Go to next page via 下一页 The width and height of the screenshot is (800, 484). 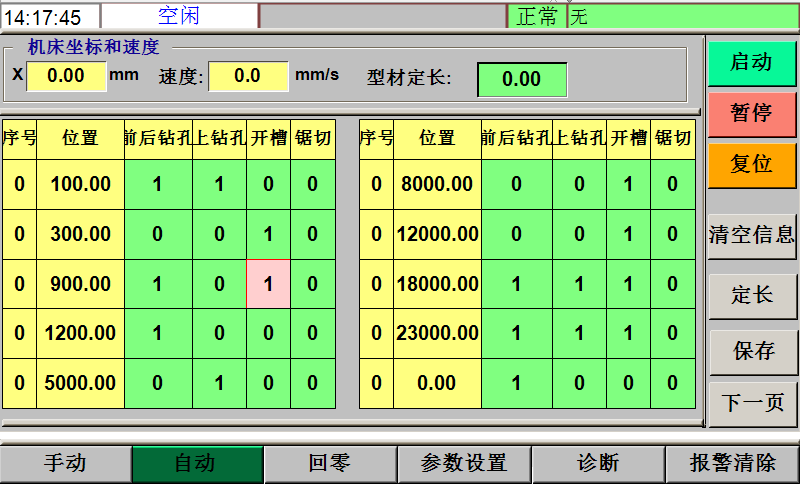(x=752, y=403)
